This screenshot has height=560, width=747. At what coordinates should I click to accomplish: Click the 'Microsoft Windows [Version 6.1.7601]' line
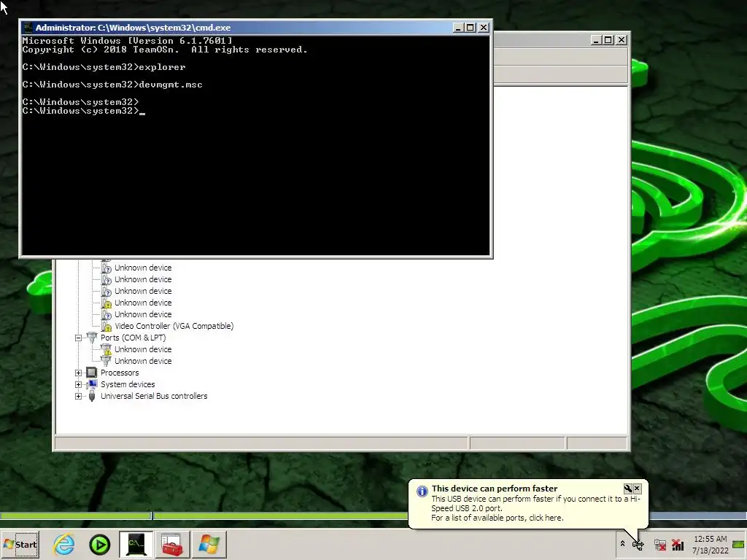point(127,41)
